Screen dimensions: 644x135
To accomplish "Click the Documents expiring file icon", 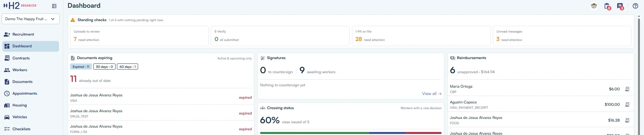I will coord(73,58).
